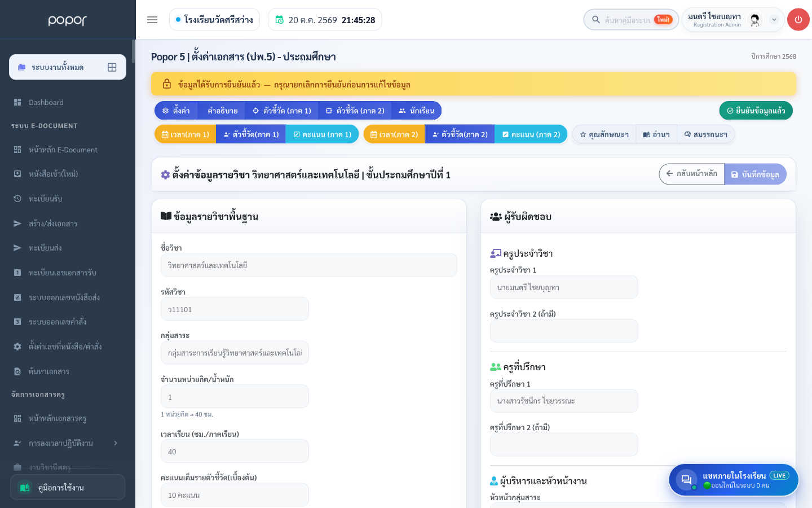Screen dimensions: 812x508
Task: Select the คะแนน (ภาค 1) tab
Action: click(x=322, y=134)
